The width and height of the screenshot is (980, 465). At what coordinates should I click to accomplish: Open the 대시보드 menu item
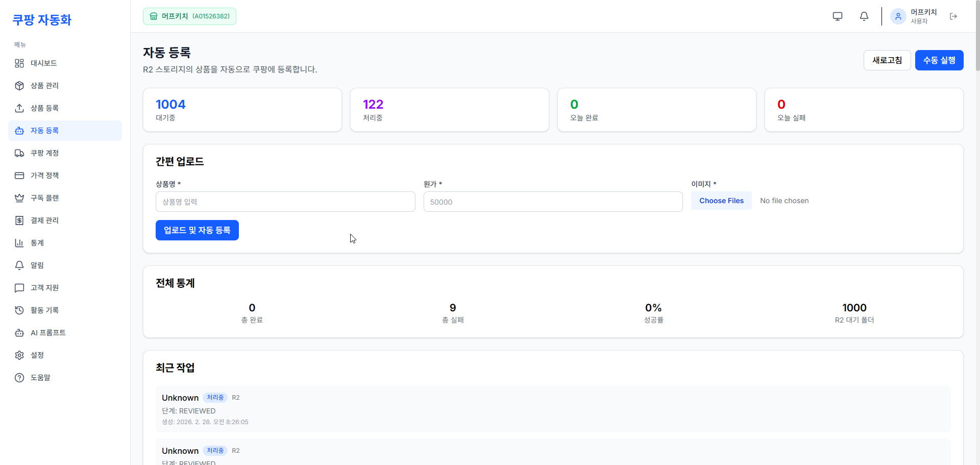(x=65, y=63)
